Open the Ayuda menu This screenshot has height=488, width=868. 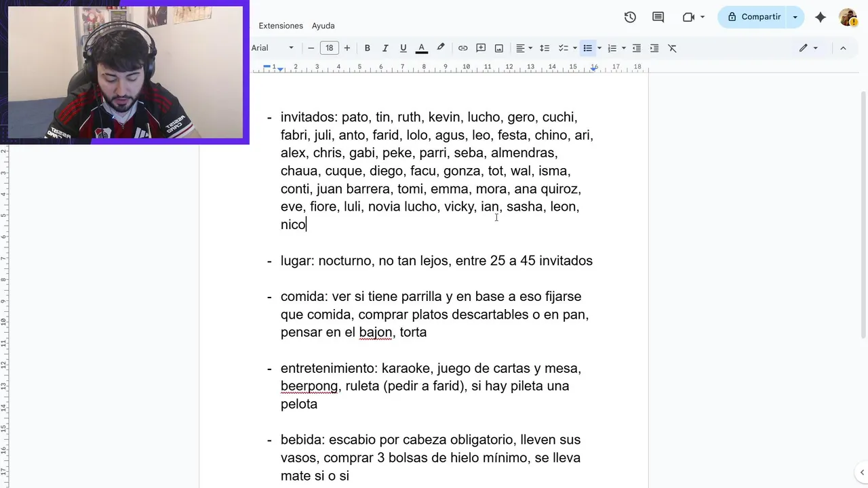[323, 26]
